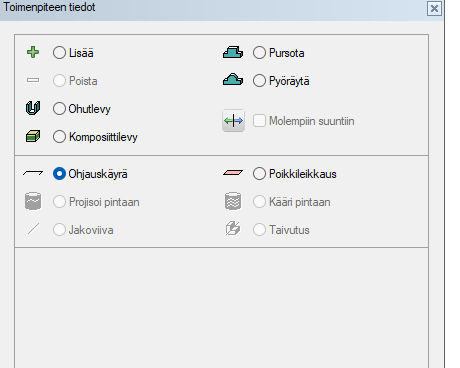The width and height of the screenshot is (460, 368).
Task: Click the Jakoviiva diagonal line icon
Action: point(33,229)
